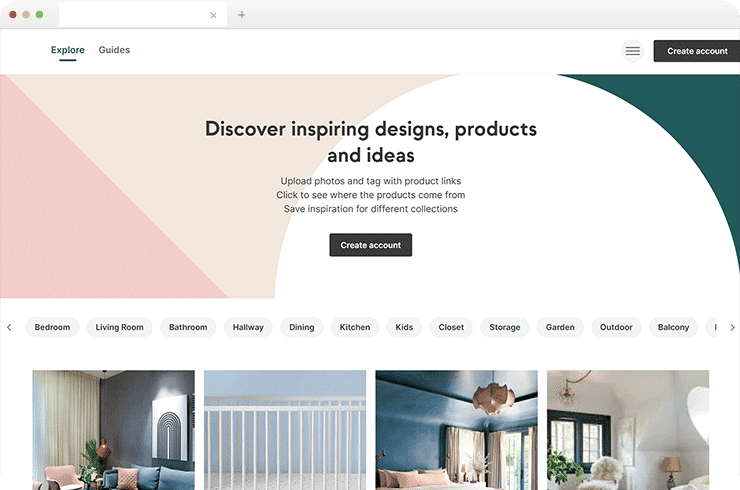The height and width of the screenshot is (490, 740).
Task: Click Create account in the top header
Action: pyautogui.click(x=697, y=51)
